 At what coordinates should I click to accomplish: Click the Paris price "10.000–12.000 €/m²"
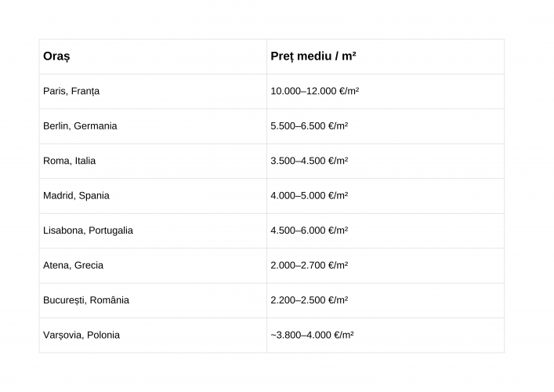tap(314, 91)
